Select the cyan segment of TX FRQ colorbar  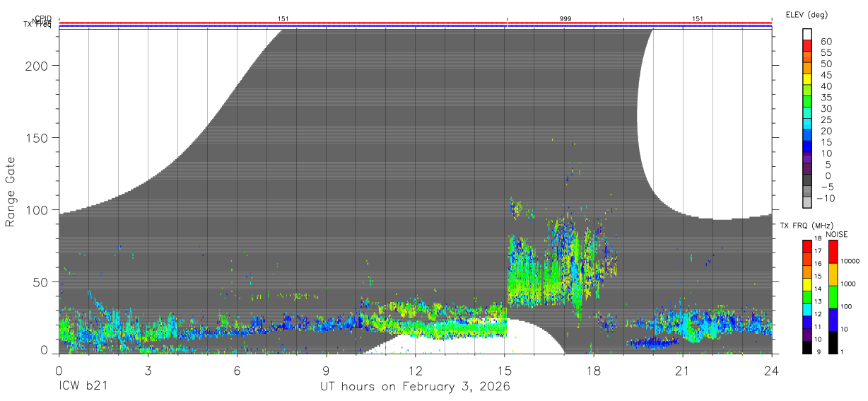pos(807,310)
